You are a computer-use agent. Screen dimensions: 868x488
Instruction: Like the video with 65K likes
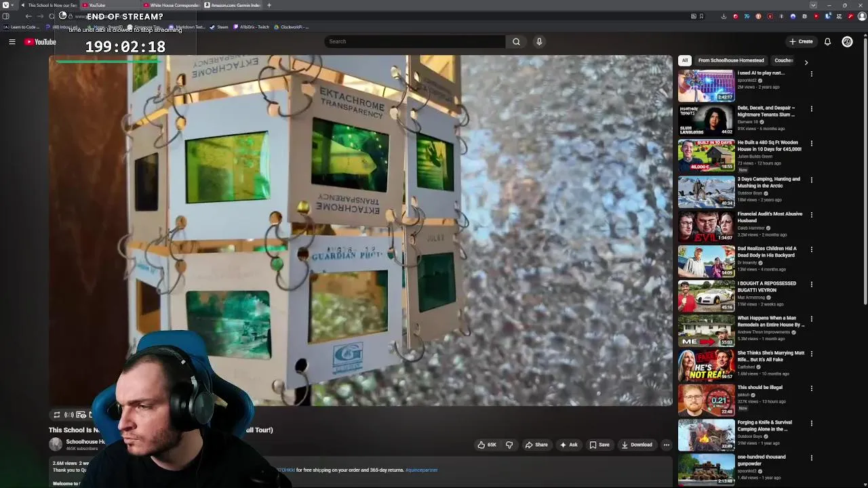[487, 445]
